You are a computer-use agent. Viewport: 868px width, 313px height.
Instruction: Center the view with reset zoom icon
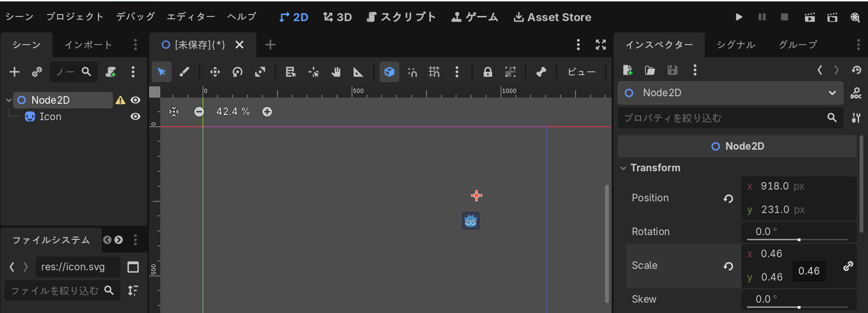coord(174,112)
